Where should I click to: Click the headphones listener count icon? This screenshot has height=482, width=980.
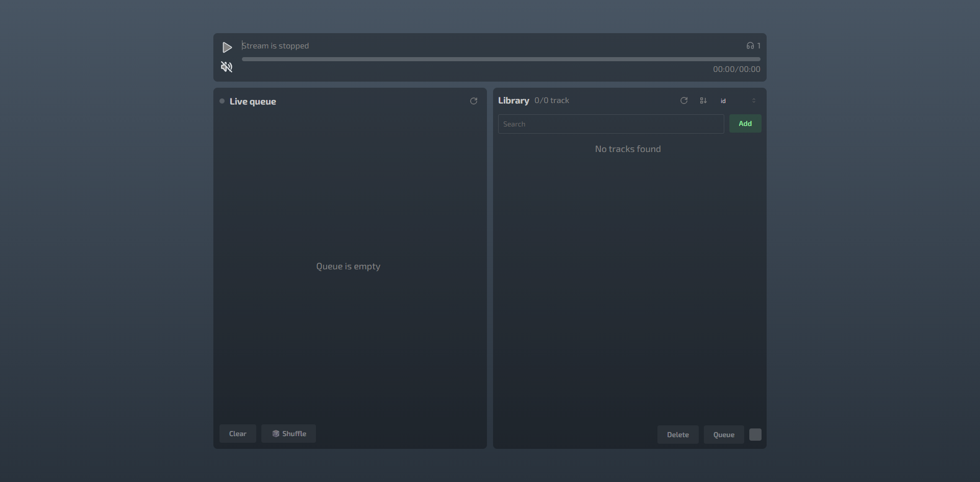pyautogui.click(x=750, y=46)
